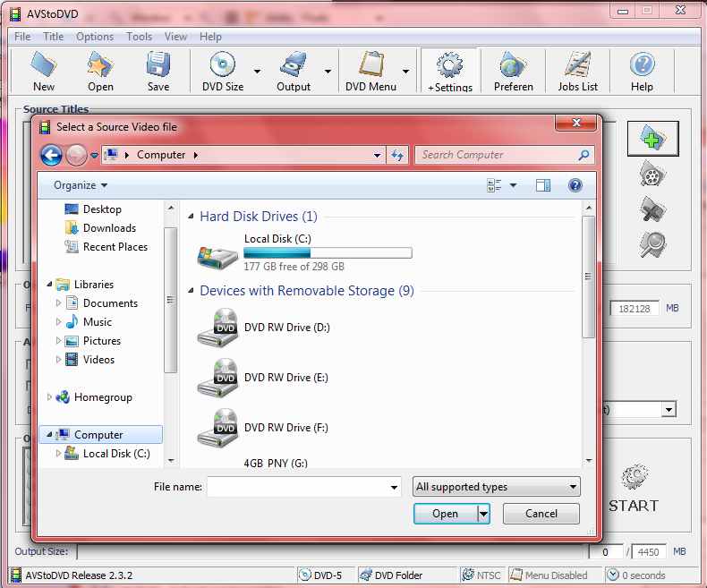Click the Save toolbar icon
The image size is (707, 588).
158,64
